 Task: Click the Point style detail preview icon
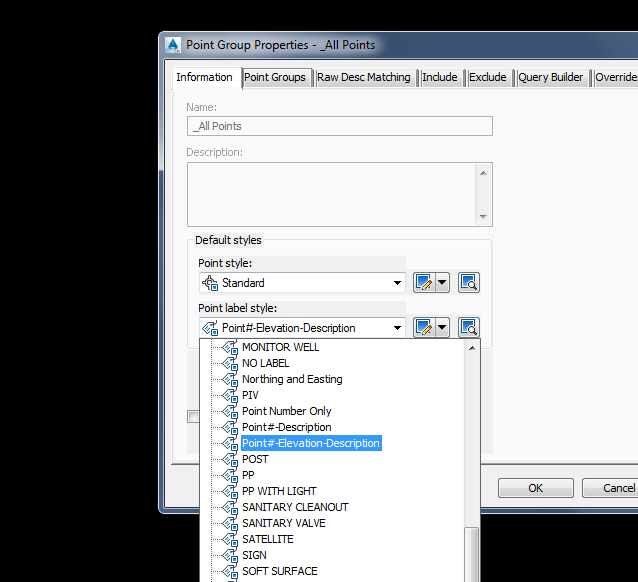(x=469, y=282)
